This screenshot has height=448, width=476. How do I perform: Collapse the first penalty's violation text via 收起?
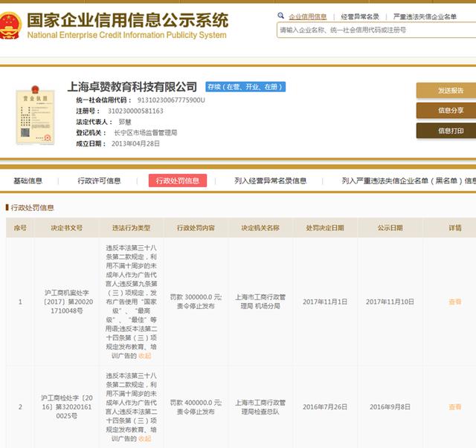(x=144, y=355)
